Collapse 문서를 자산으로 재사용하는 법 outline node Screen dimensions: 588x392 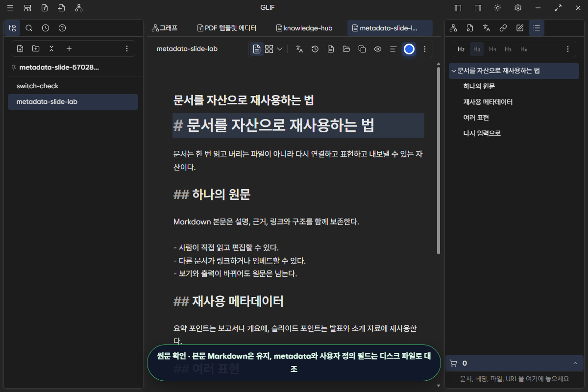click(x=454, y=71)
